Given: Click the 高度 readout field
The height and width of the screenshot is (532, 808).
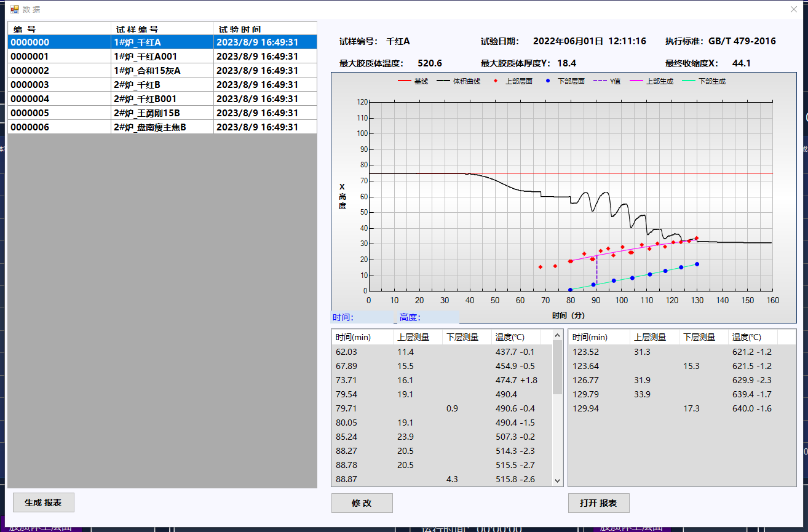Looking at the screenshot, I should click(x=429, y=317).
